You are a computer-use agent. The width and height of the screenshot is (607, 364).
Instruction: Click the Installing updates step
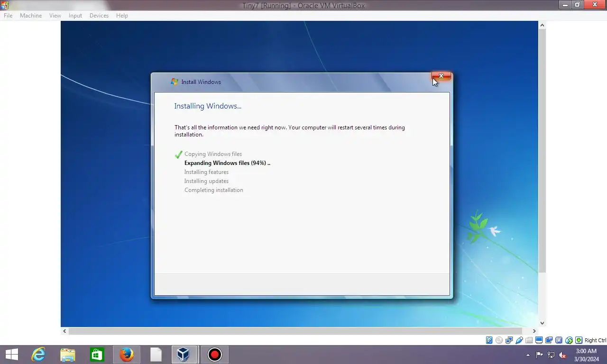[x=206, y=181]
